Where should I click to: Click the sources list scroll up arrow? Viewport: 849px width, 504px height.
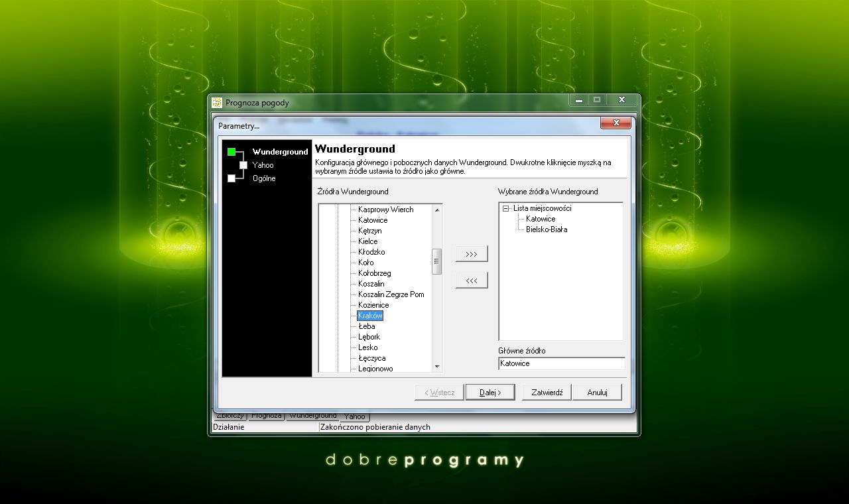coord(436,210)
